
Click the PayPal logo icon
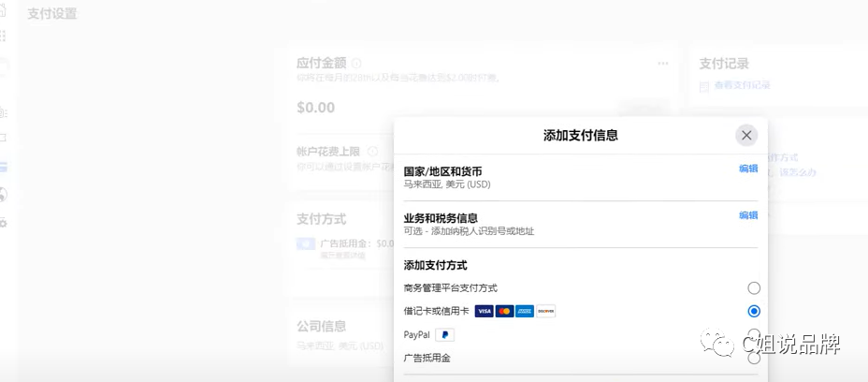coord(444,334)
